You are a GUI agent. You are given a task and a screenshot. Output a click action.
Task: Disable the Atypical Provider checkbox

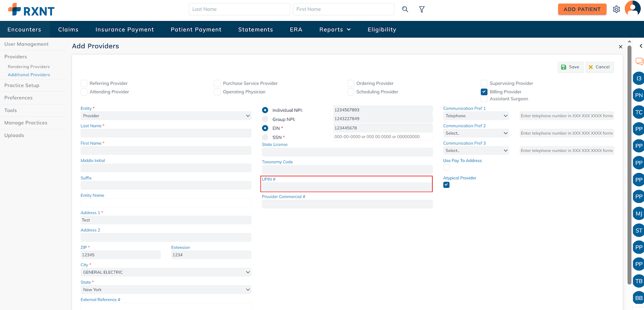(x=446, y=185)
